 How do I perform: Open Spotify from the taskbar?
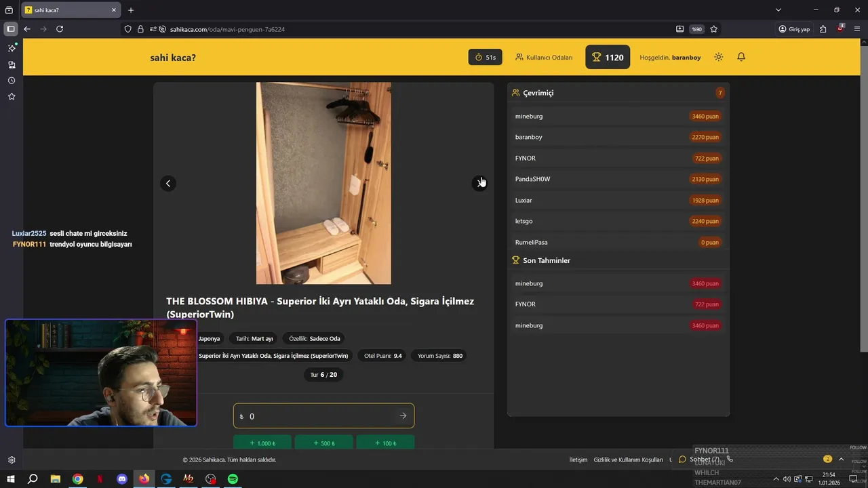[x=233, y=479]
